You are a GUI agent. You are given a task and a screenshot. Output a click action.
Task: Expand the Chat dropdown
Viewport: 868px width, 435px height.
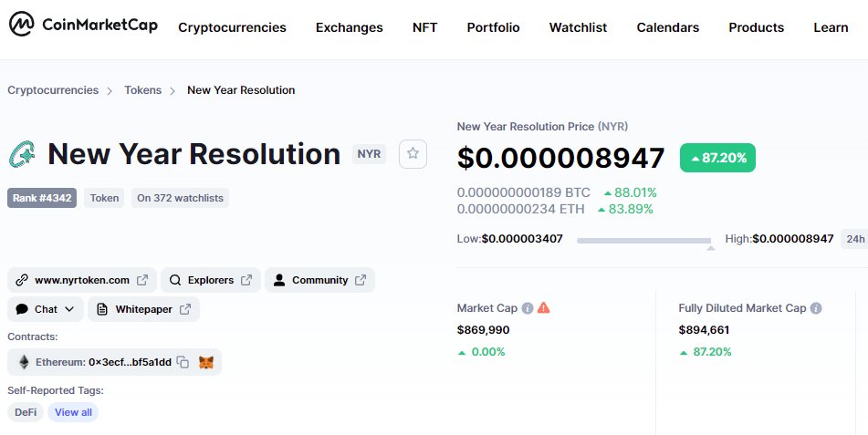tap(46, 309)
